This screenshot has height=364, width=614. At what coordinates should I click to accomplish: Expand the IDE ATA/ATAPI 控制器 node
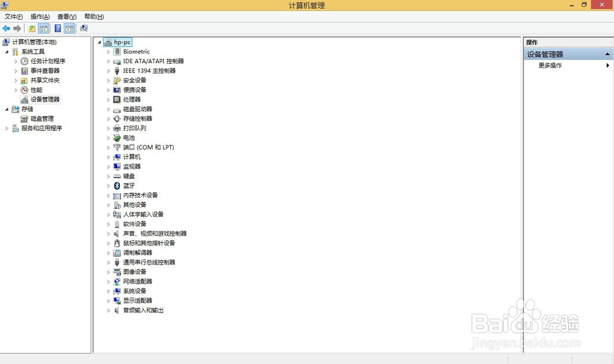[109, 61]
